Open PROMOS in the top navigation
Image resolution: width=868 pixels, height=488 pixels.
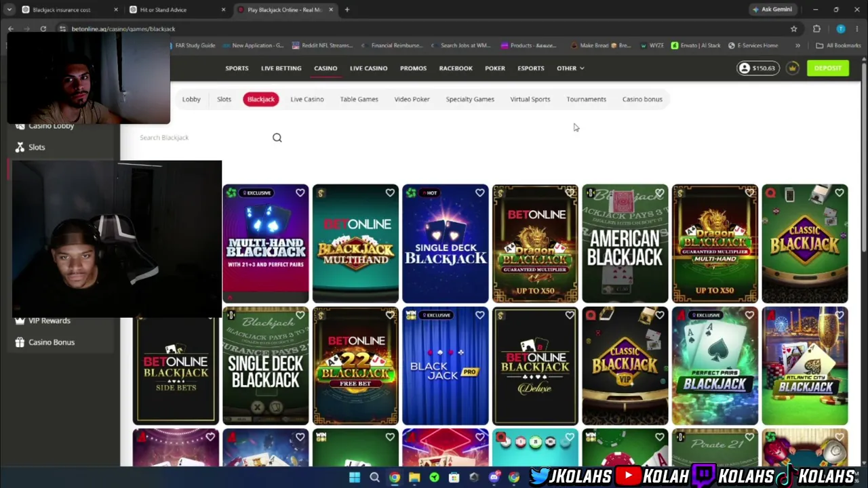413,68
